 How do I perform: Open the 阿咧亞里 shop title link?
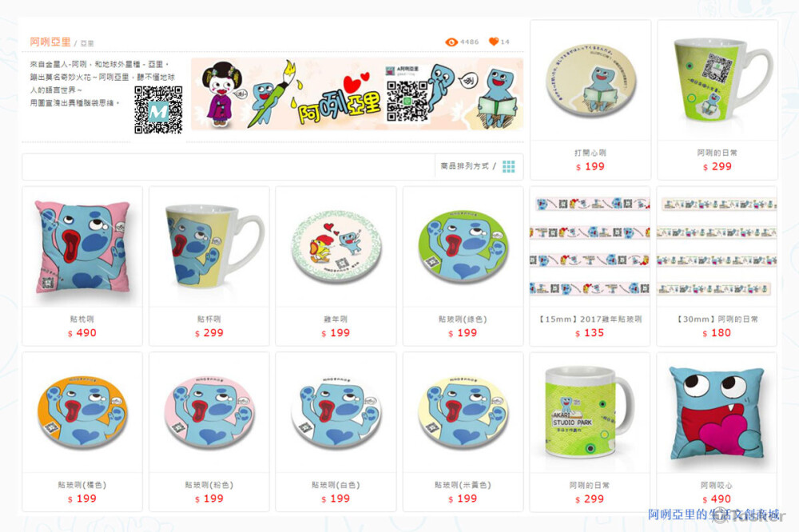click(x=50, y=42)
